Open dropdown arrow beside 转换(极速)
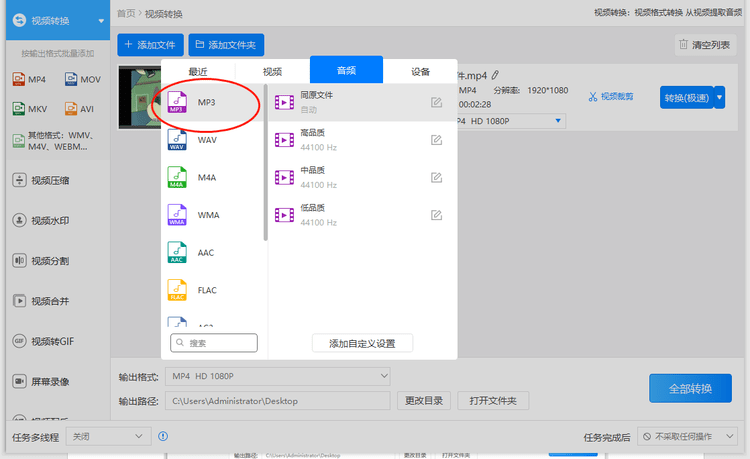The height and width of the screenshot is (459, 750). pyautogui.click(x=719, y=97)
